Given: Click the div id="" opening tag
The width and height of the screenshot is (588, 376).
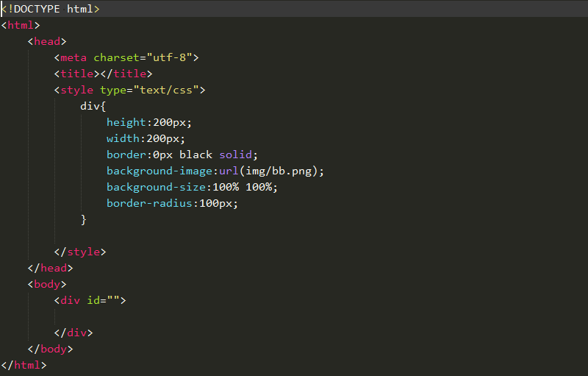Looking at the screenshot, I should tap(90, 300).
